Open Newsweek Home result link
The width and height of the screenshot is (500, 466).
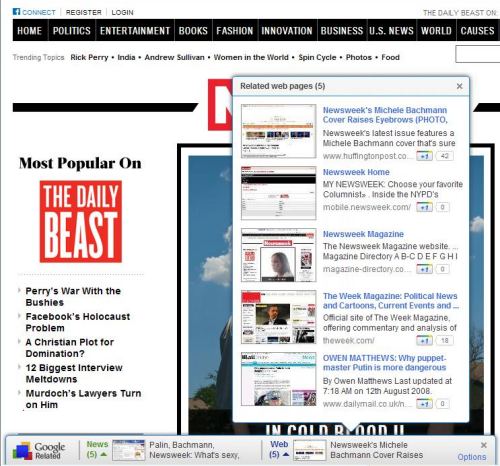pos(356,172)
